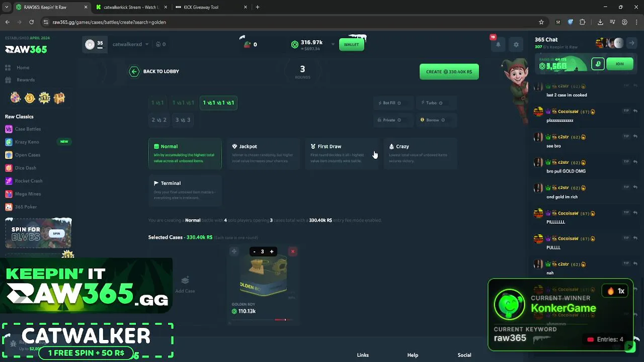The height and width of the screenshot is (362, 644).
Task: Open the treasure chest reward icon
Action: [x=59, y=98]
